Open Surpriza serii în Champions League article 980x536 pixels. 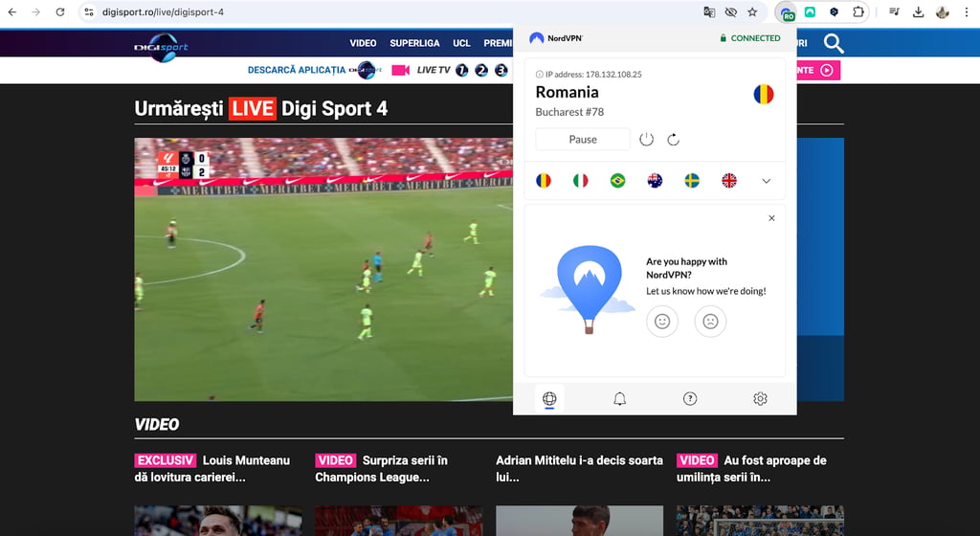pos(381,469)
